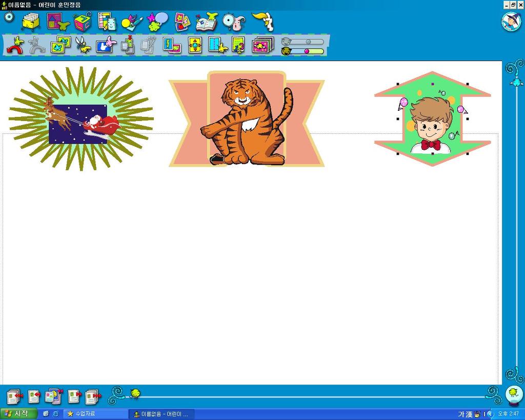Screen dimensions: 525x420
Task: Click the Internet Explorer quick launch icon
Action: click(x=55, y=414)
